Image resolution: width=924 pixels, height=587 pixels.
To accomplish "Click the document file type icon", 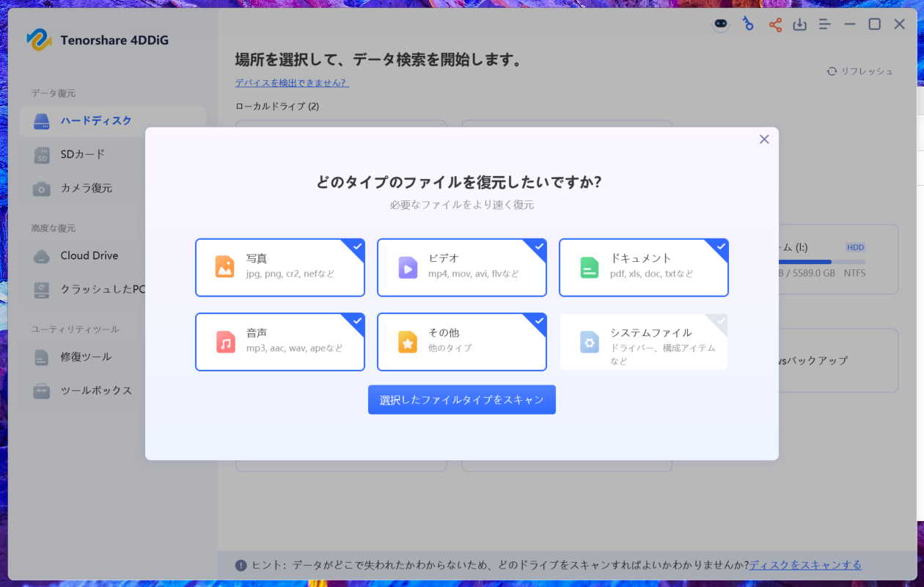I will (590, 267).
